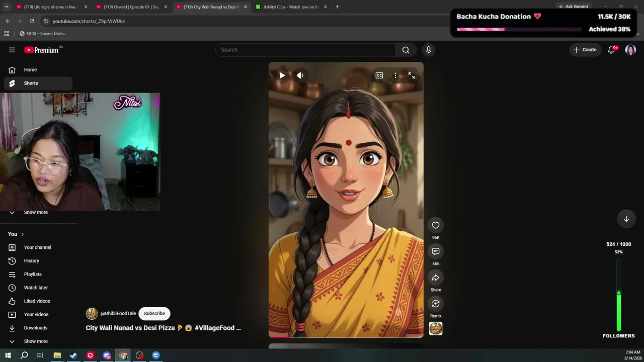Open the YouTube hamburger guide menu
Screen dimensions: 644x362
12,50
